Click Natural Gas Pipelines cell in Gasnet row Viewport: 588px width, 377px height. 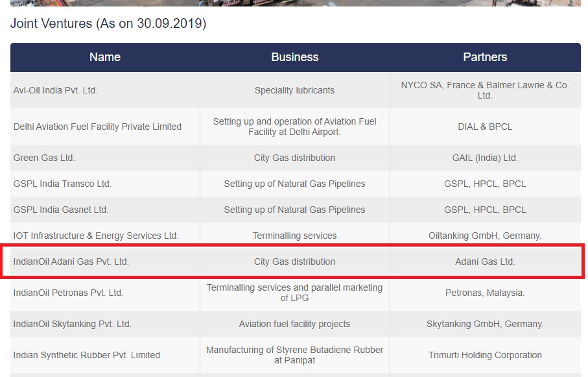295,210
